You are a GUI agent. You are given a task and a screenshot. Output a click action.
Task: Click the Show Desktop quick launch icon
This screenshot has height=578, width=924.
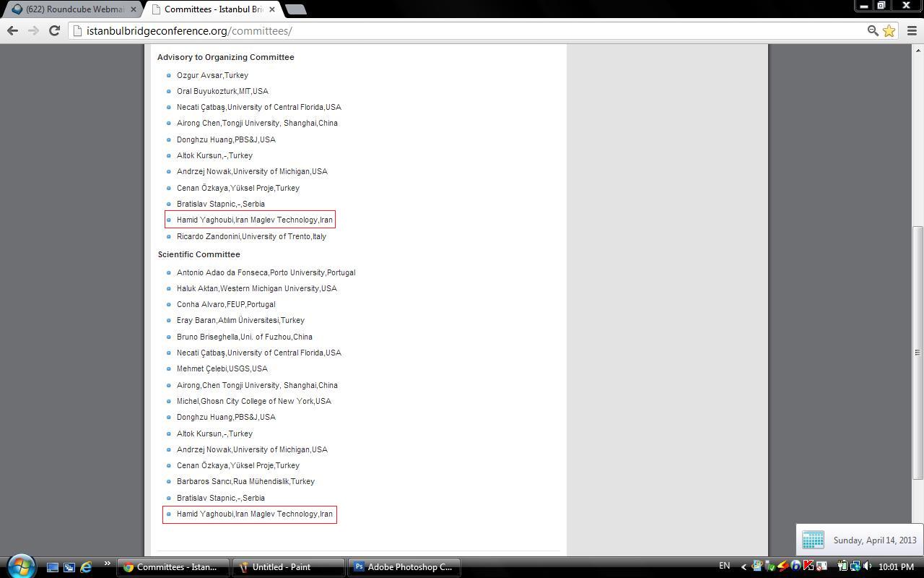pyautogui.click(x=53, y=567)
